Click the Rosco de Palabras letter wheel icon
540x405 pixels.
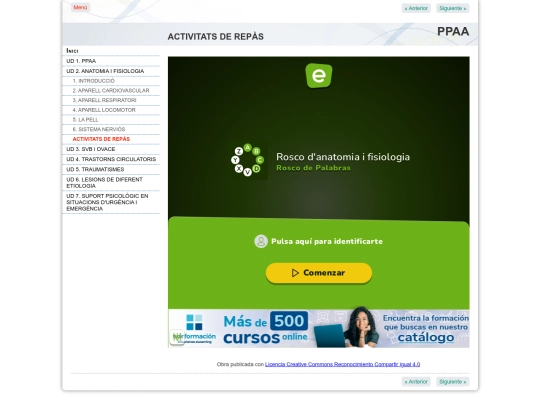(x=247, y=160)
